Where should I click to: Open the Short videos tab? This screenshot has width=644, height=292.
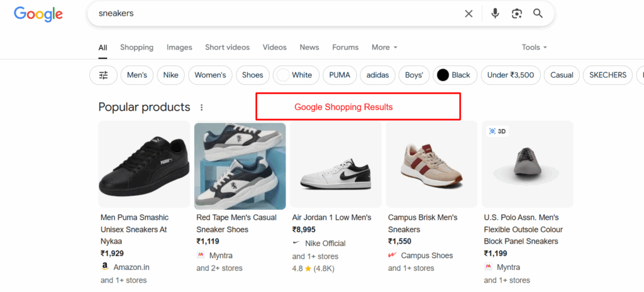click(228, 47)
